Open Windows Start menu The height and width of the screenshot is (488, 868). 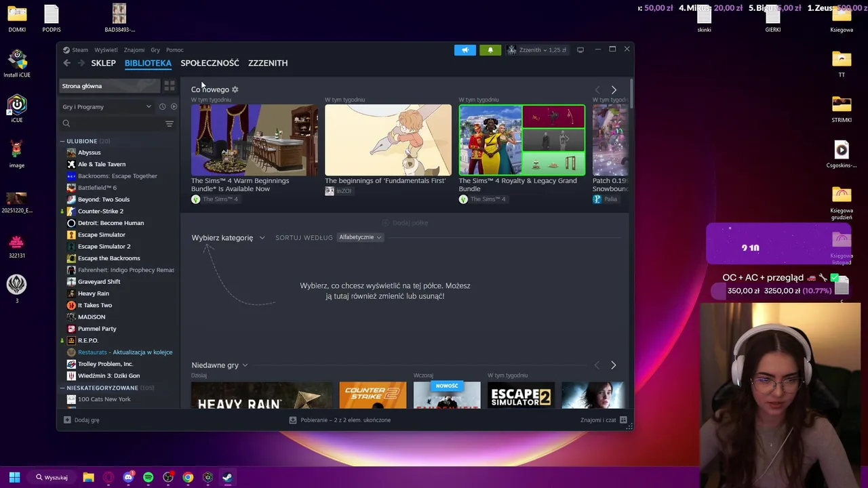(x=14, y=477)
